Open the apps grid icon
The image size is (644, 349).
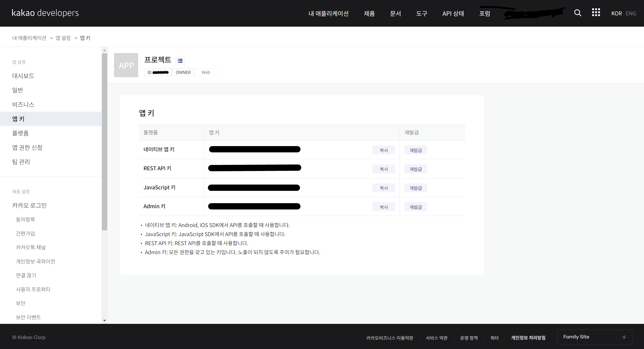(596, 12)
